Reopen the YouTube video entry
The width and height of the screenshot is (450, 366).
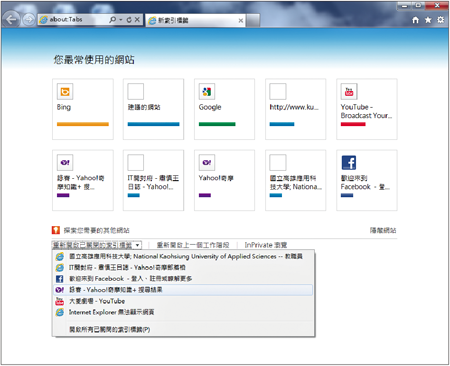click(x=183, y=301)
